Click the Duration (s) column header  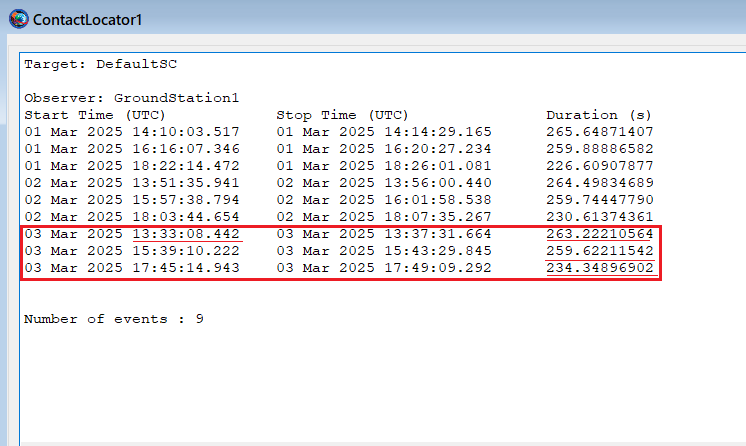[598, 115]
